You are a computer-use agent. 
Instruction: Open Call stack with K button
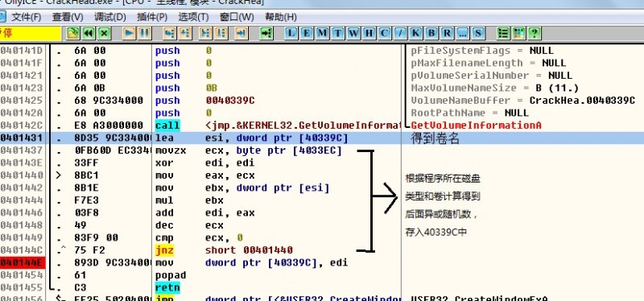click(415, 33)
